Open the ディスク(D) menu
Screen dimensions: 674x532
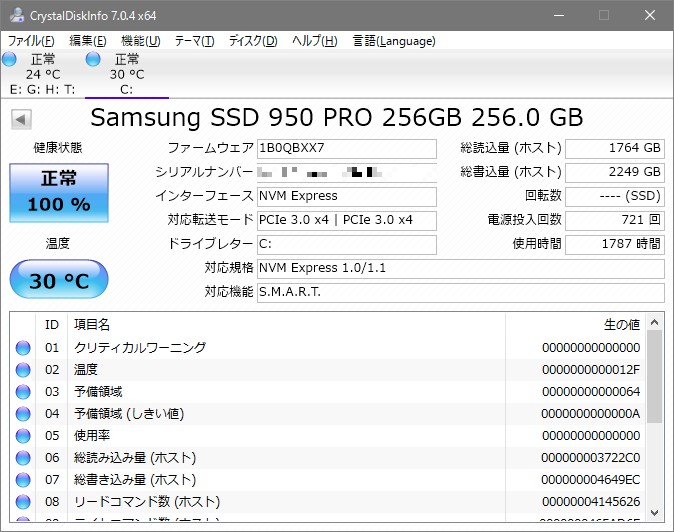pyautogui.click(x=253, y=41)
